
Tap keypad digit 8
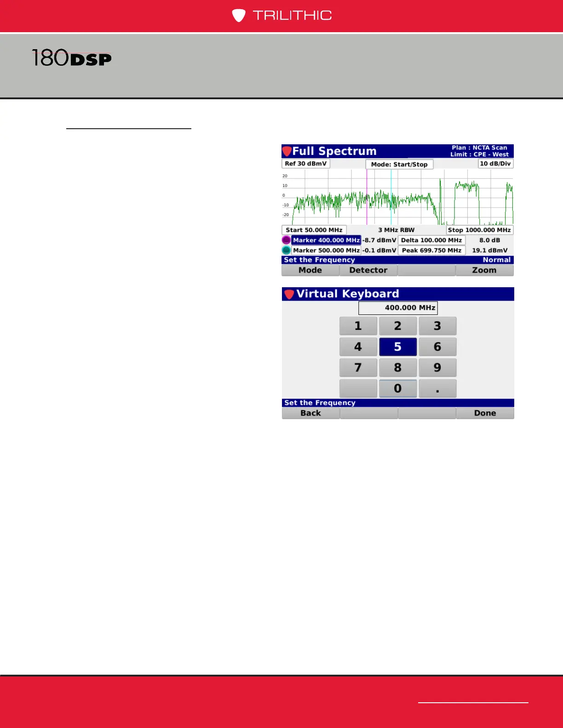click(398, 368)
